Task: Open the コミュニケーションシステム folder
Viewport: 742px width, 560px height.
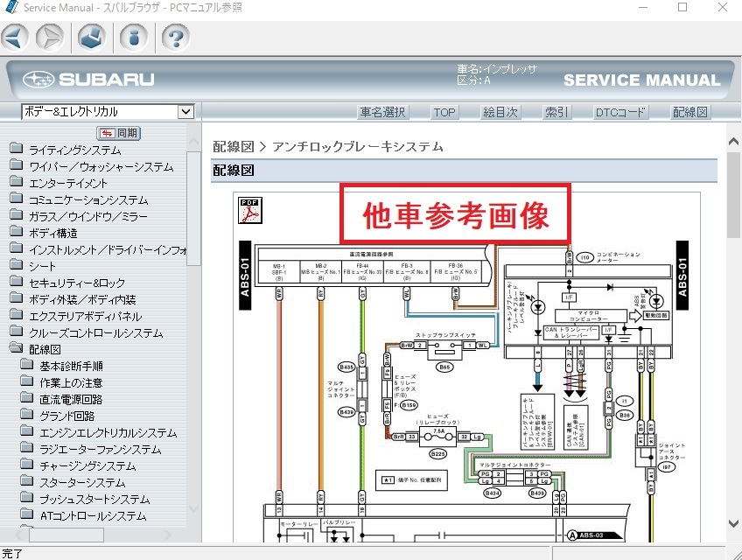Action: click(x=88, y=199)
